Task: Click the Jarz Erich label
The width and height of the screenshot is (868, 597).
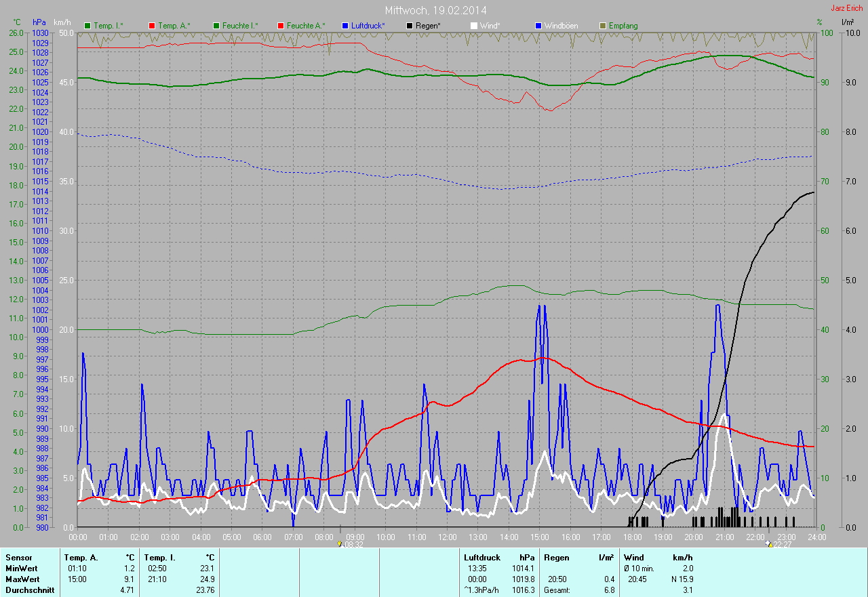Action: [846, 8]
